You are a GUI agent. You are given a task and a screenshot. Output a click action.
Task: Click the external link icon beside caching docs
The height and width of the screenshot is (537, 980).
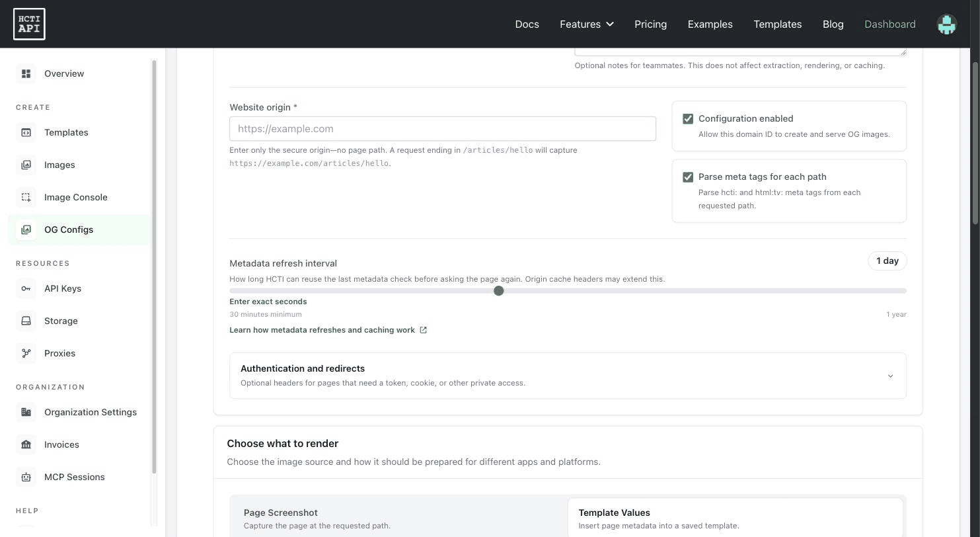[424, 330]
